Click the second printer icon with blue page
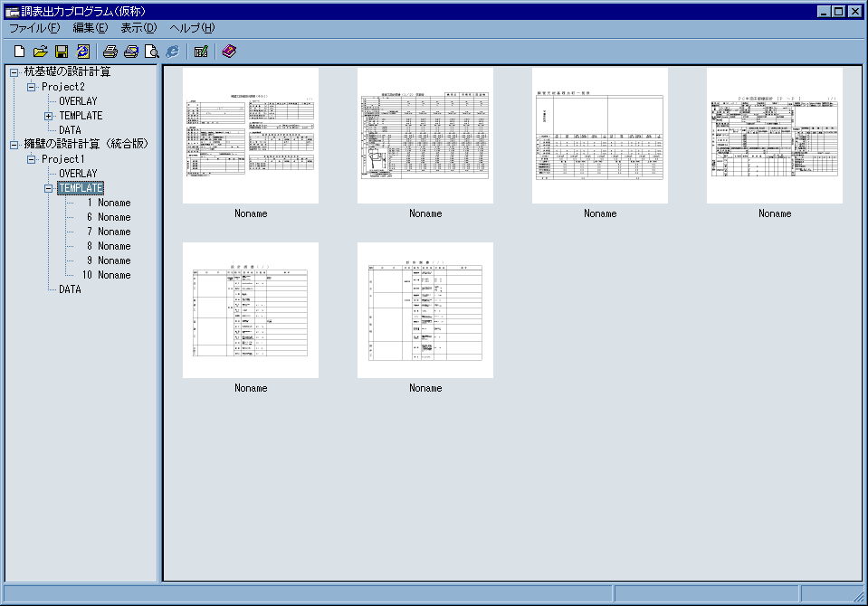Screen dimensions: 868x606 click(x=131, y=52)
